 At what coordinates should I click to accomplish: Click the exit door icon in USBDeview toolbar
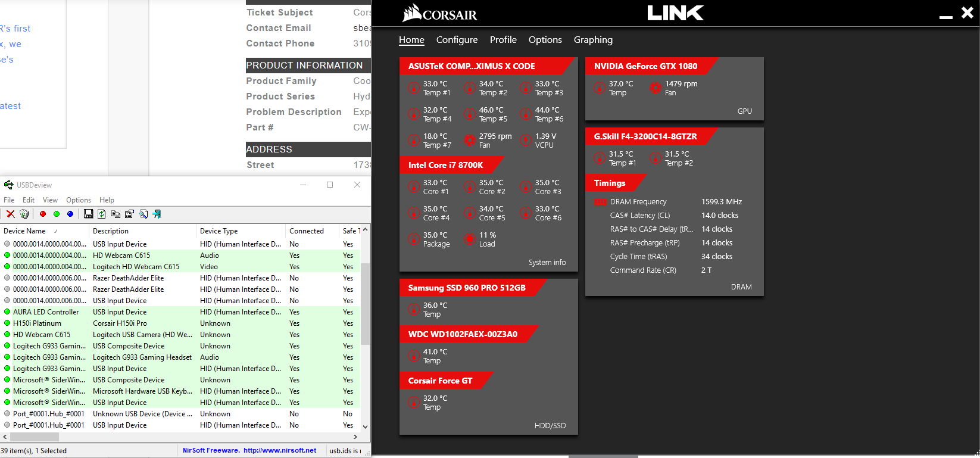tap(157, 214)
